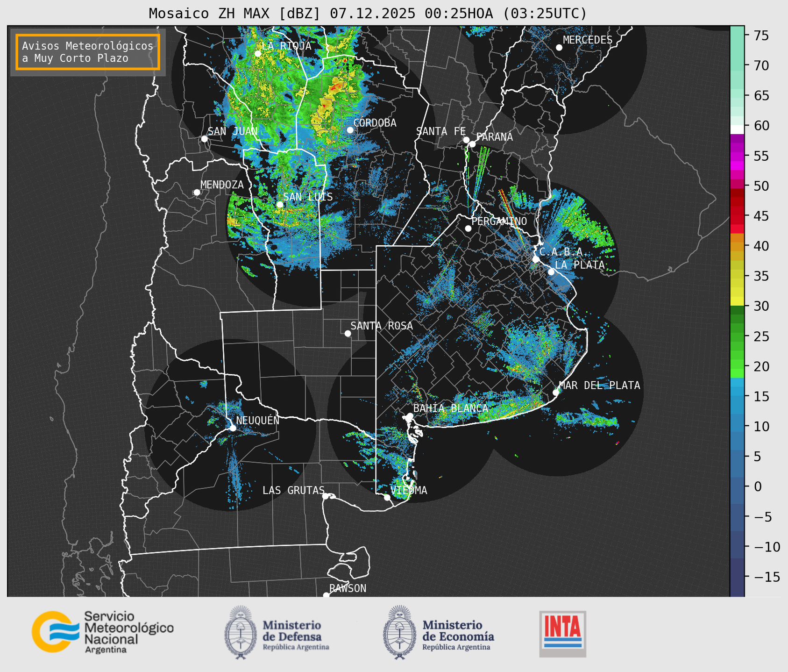Click the 'SAN JUAN' city label
The height and width of the screenshot is (672, 788).
click(233, 131)
